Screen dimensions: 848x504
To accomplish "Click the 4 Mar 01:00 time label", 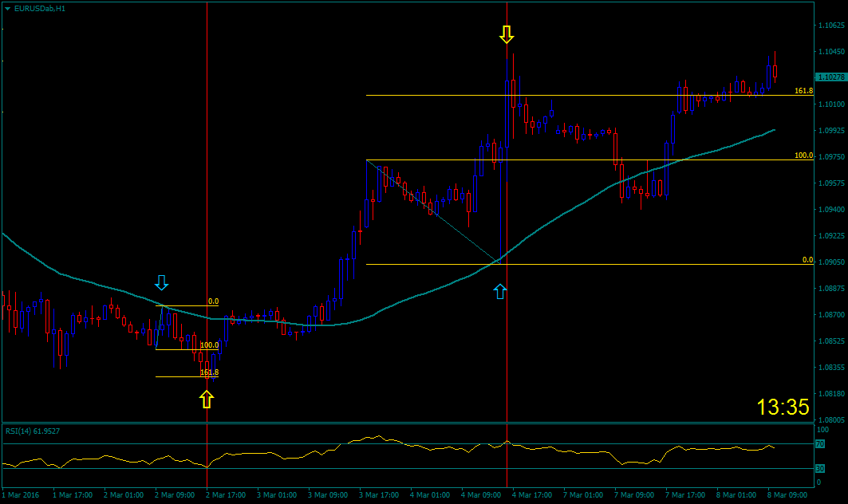I will 430,494.
